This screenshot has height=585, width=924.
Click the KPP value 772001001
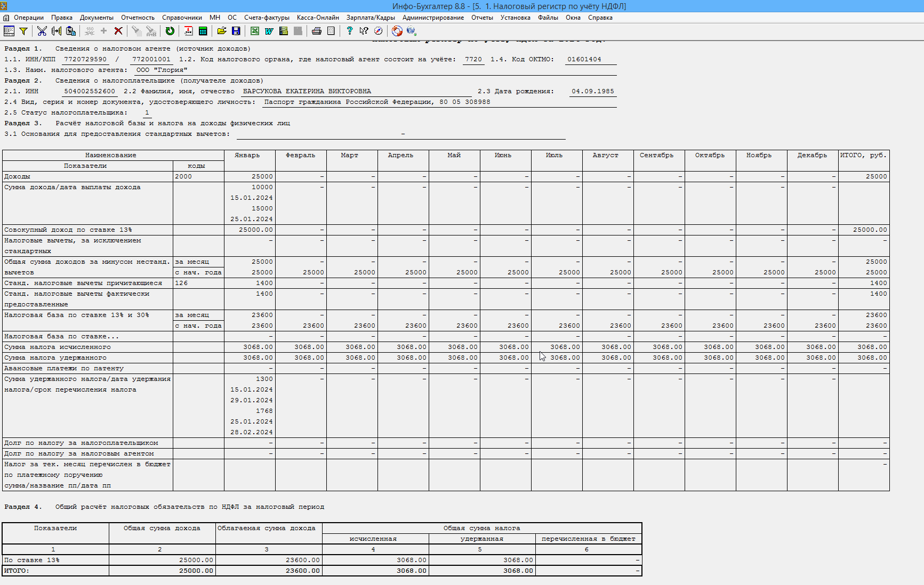click(151, 59)
